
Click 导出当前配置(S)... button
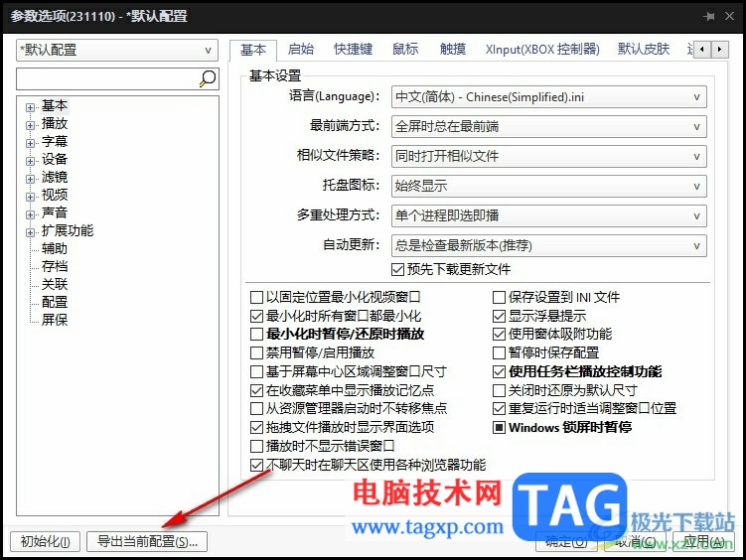click(x=147, y=541)
